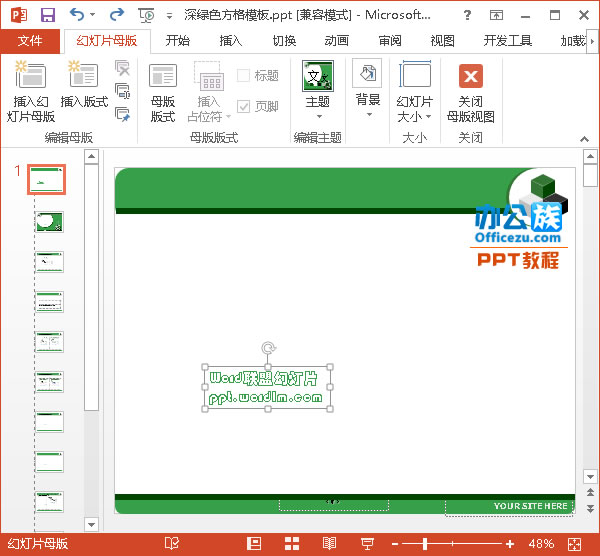
Task: Zoom out with the minus button
Action: [395, 543]
